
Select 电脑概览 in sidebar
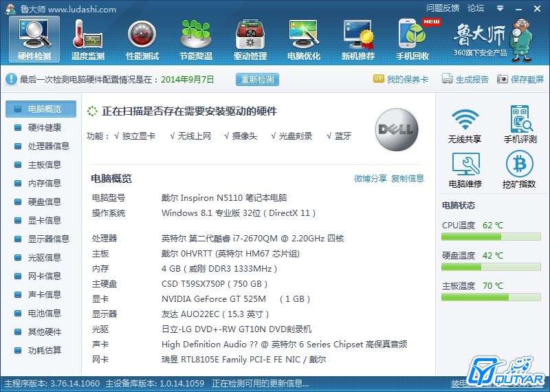(x=41, y=109)
